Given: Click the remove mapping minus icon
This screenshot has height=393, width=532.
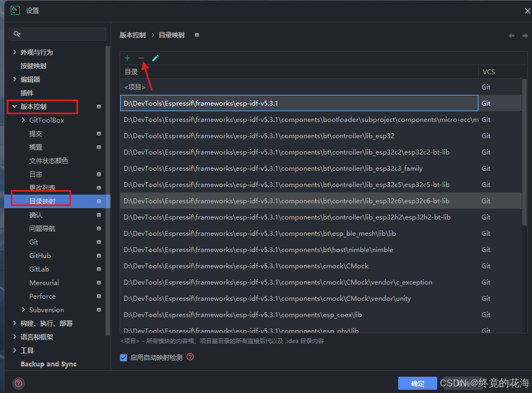Looking at the screenshot, I should pyautogui.click(x=141, y=58).
